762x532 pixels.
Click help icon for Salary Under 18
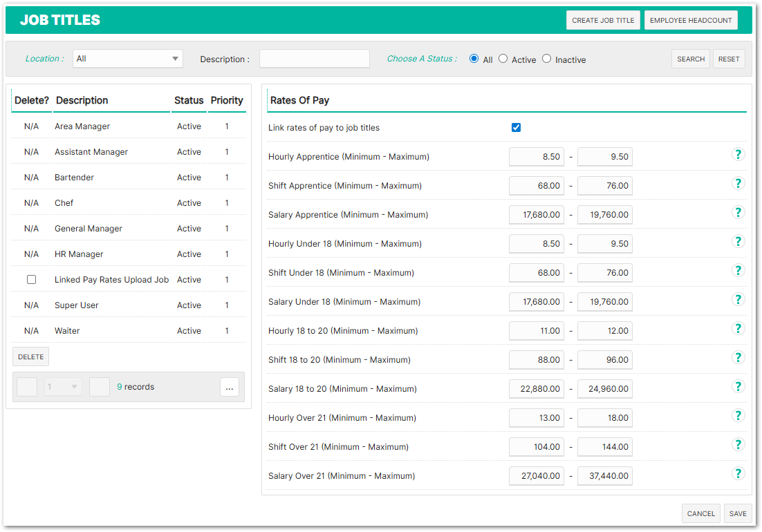coord(738,300)
